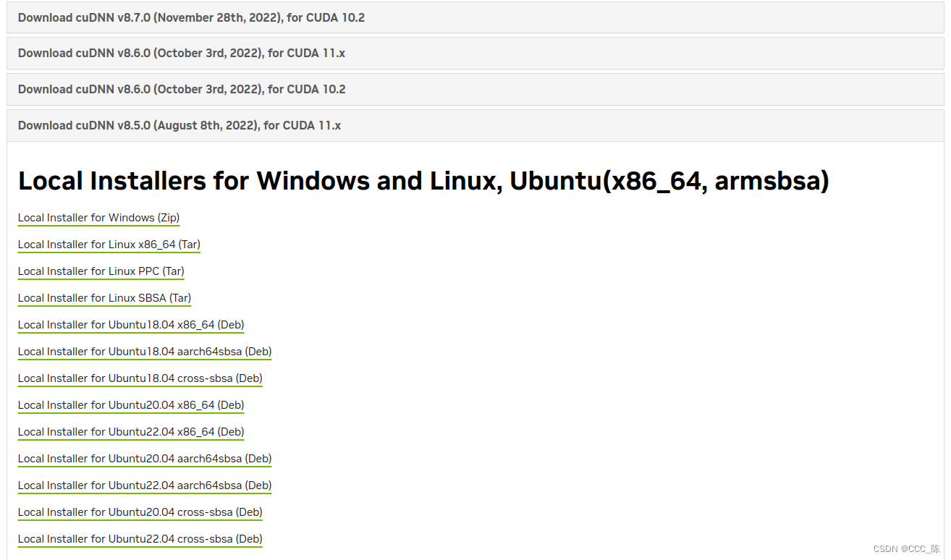The width and height of the screenshot is (951, 560).
Task: Open Local Installer for Ubuntu22.04 x86_64 (Deb)
Action: coord(130,431)
